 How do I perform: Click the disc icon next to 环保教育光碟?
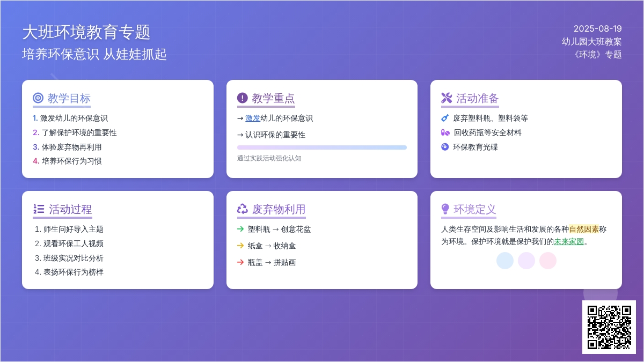(445, 147)
